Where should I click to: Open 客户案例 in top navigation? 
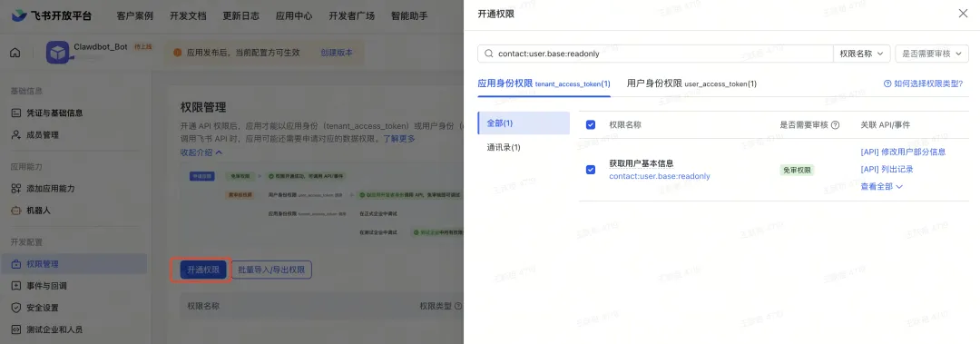[x=134, y=15]
